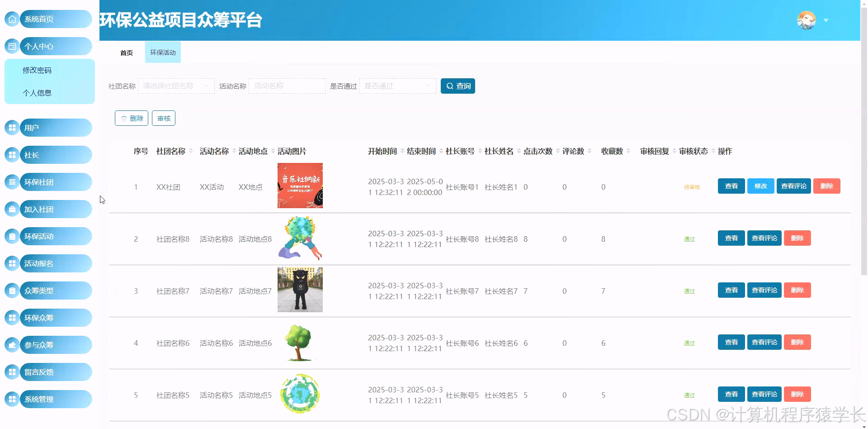The height and width of the screenshot is (429, 868).
Task: Check the row for XX社团
Action: [114, 187]
